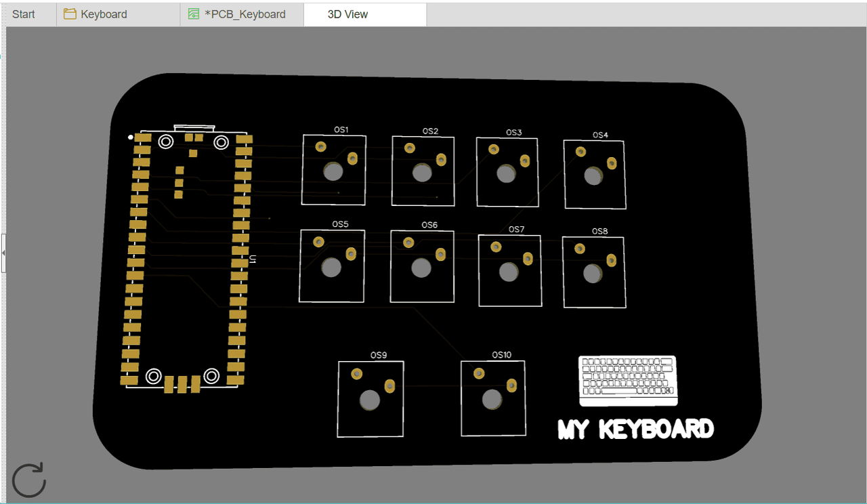Click the reset view rotation icon
This screenshot has height=504, width=867.
(28, 480)
